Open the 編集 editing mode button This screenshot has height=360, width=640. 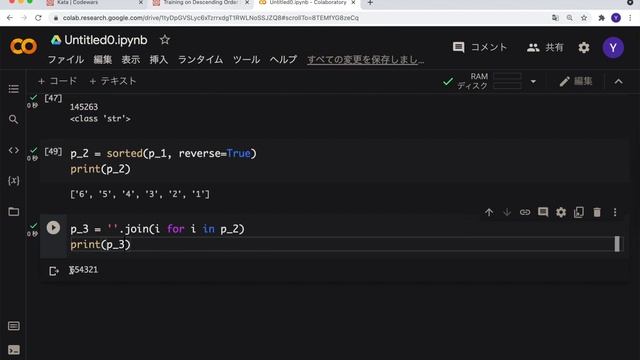pos(576,81)
